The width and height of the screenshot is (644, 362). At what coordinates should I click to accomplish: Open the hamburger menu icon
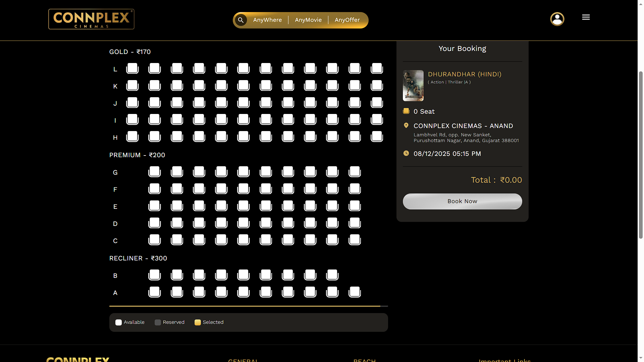pos(586,17)
